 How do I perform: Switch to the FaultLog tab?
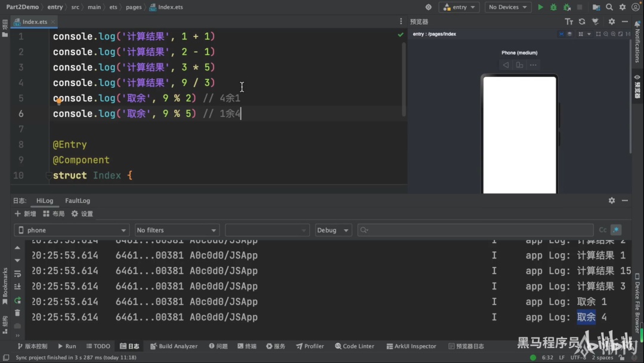point(77,201)
